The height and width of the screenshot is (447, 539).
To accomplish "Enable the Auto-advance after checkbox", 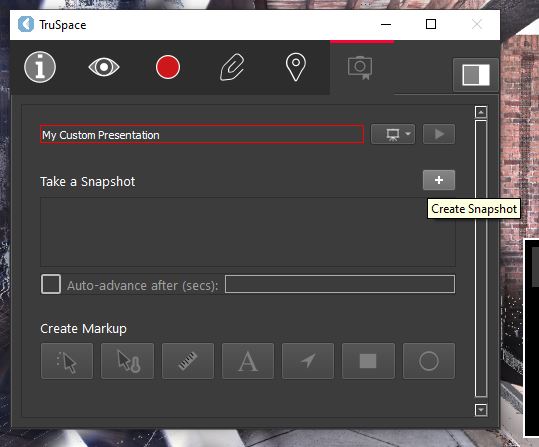I will [x=51, y=284].
